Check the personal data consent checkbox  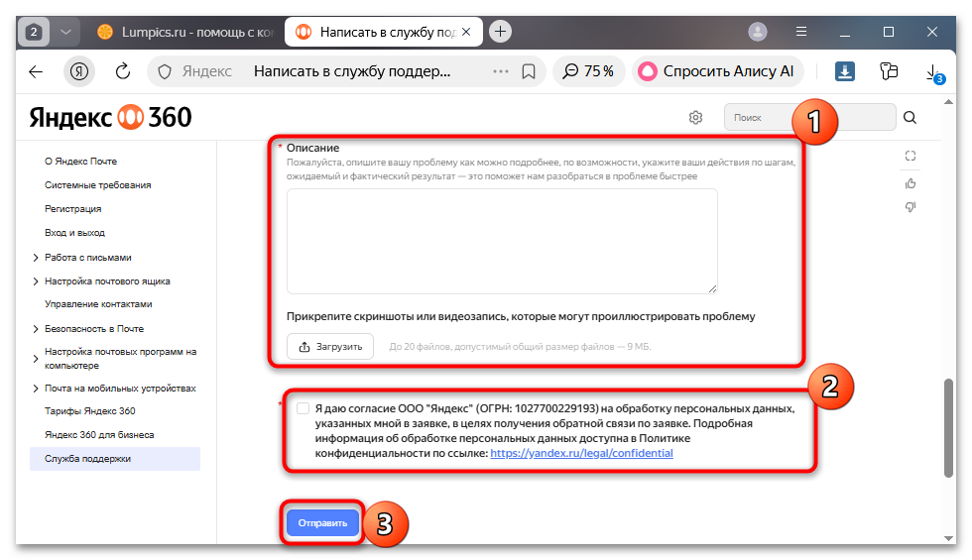tap(303, 408)
